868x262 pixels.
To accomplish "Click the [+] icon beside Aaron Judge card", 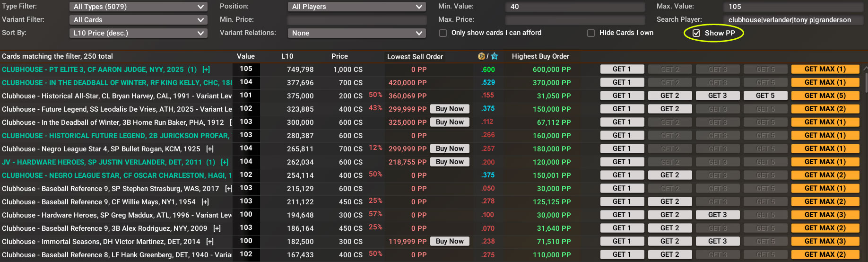I will click(206, 70).
